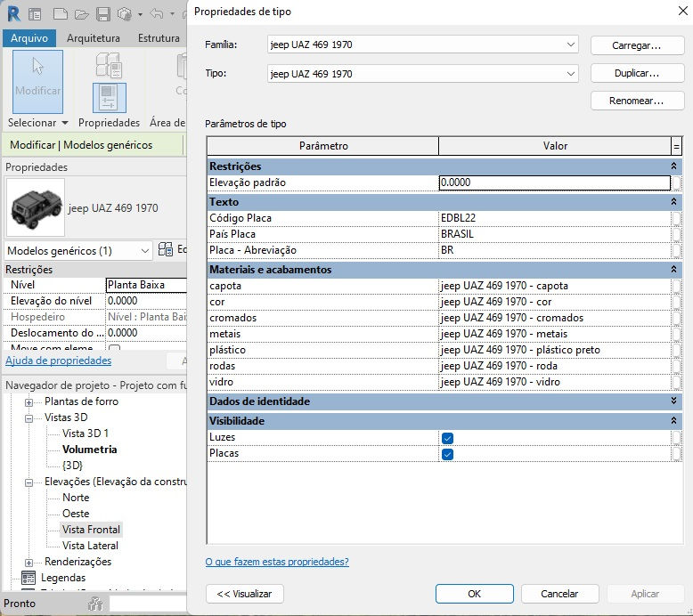Open the sync options dropdown arrow

pos(140,14)
